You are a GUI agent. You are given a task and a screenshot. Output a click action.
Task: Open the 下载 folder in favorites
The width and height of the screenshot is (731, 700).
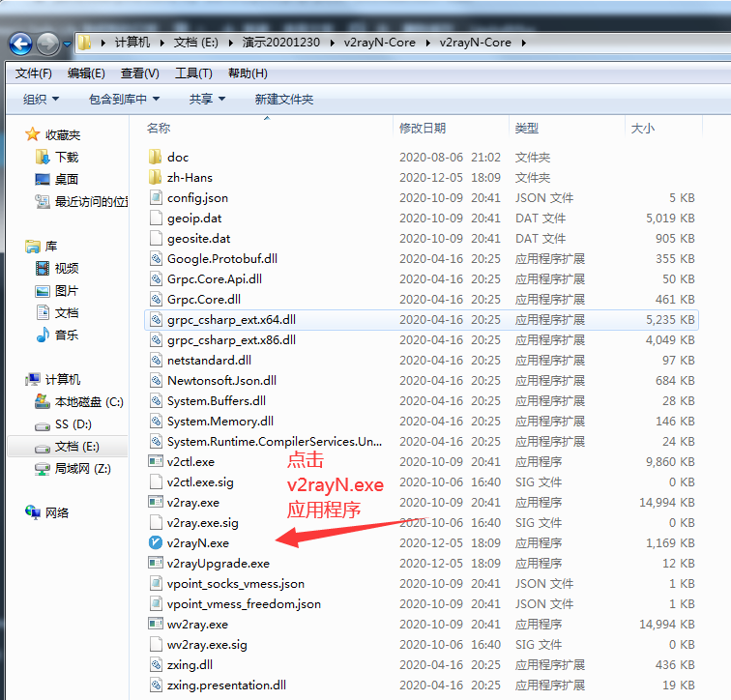coord(66,157)
